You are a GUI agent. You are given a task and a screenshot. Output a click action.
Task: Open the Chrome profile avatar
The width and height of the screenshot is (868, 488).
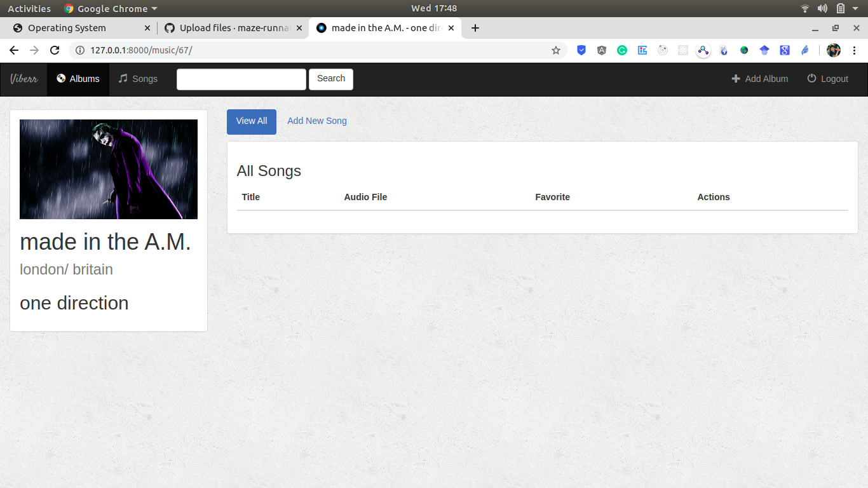click(x=834, y=50)
